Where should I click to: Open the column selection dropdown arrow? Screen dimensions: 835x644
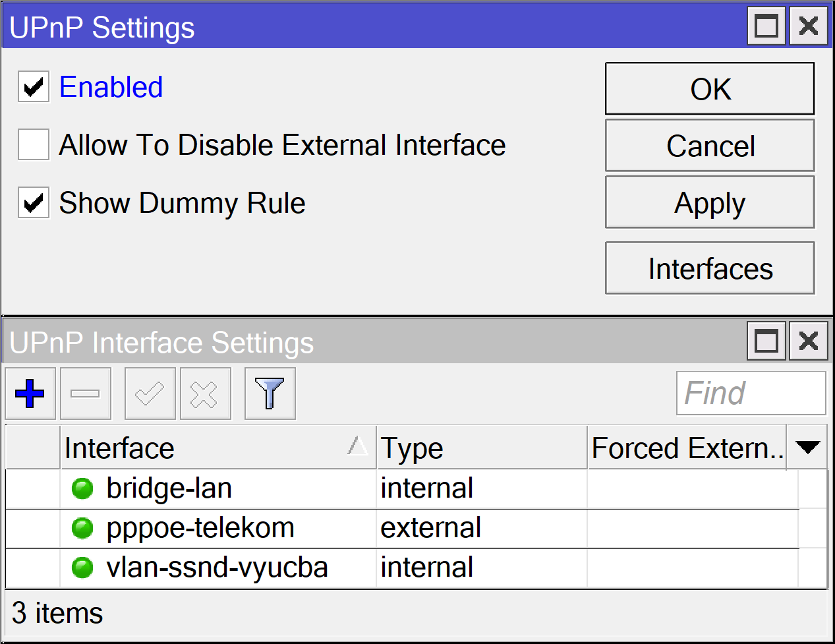[807, 448]
